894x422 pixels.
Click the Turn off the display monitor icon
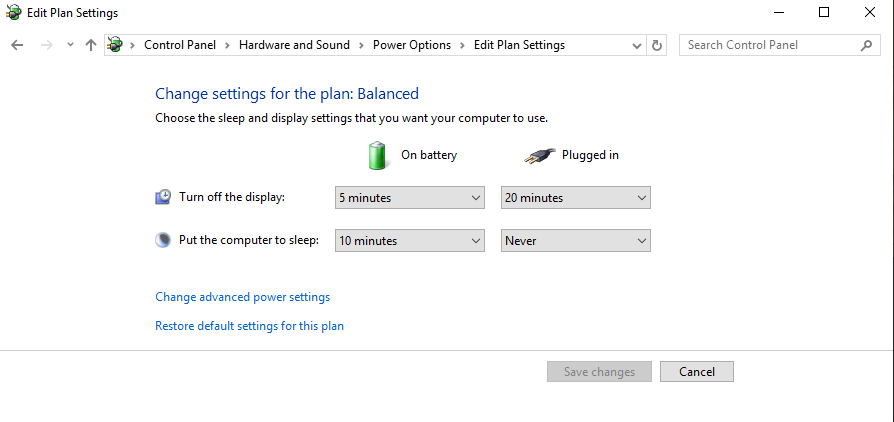pyautogui.click(x=163, y=197)
